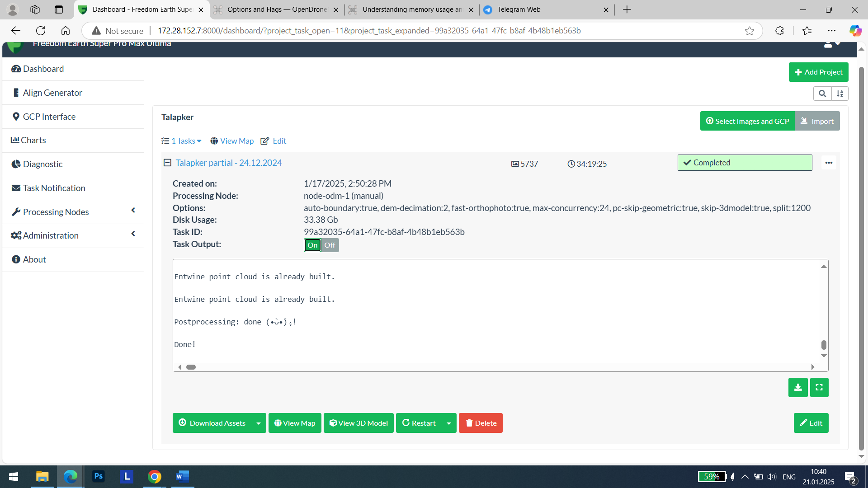Open Select Images and GCP
This screenshot has height=488, width=868.
pos(747,121)
